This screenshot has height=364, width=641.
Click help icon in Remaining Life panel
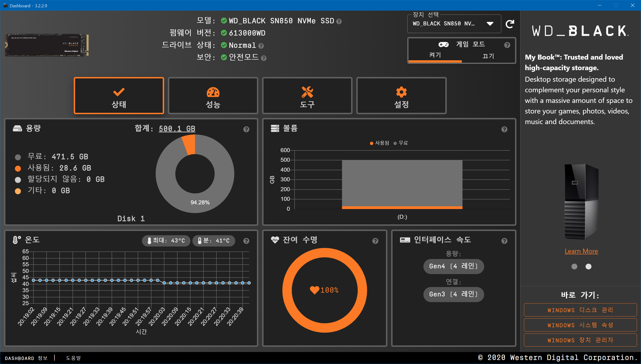point(375,241)
